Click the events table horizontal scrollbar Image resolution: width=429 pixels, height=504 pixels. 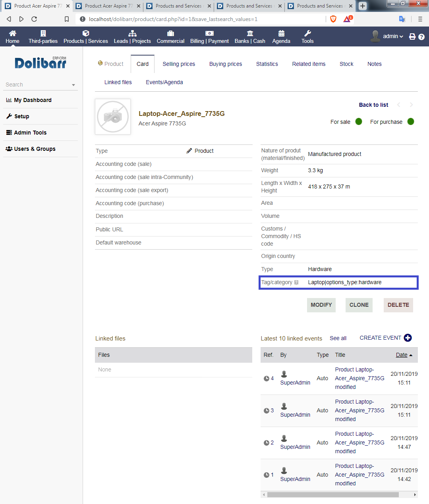(x=333, y=494)
